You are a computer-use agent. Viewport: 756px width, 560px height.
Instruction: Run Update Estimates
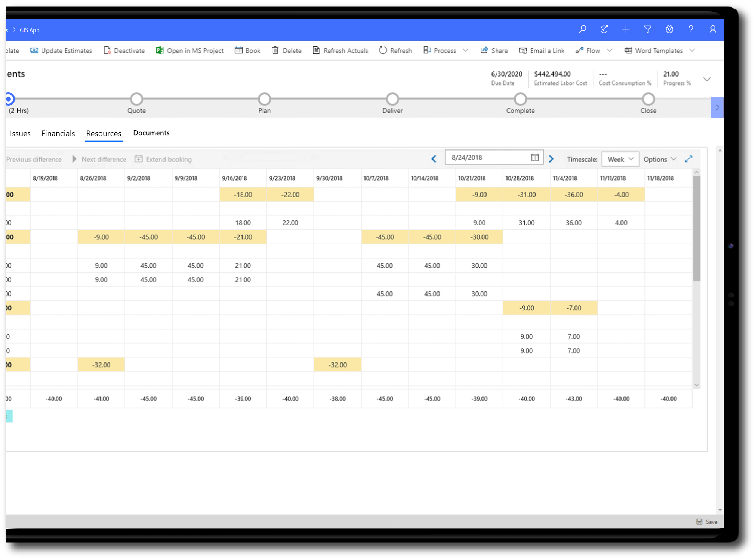point(61,50)
